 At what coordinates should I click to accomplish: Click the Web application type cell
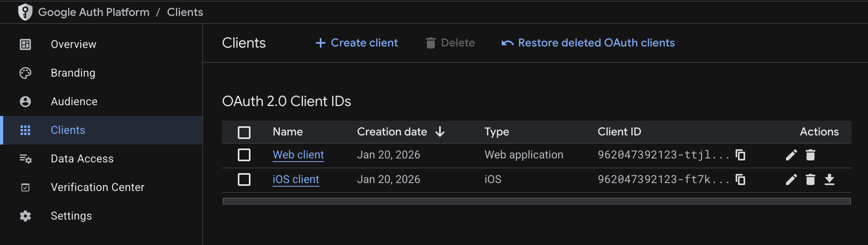click(524, 155)
